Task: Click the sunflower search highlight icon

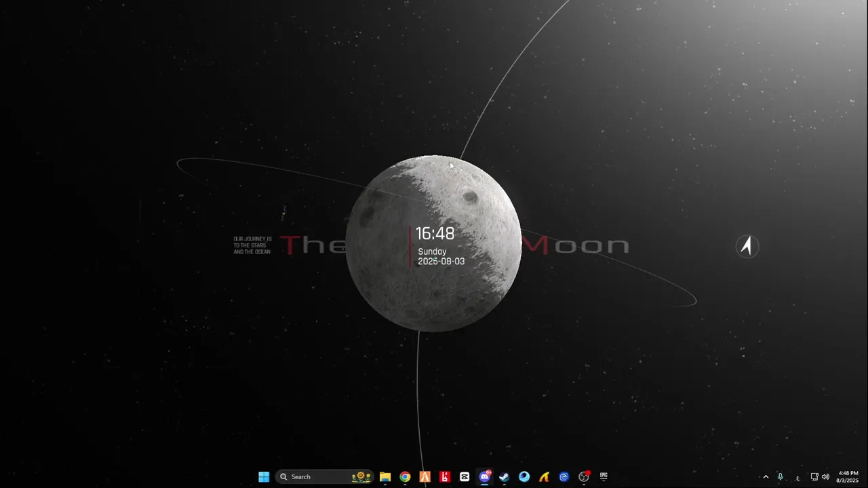Action: pyautogui.click(x=361, y=476)
